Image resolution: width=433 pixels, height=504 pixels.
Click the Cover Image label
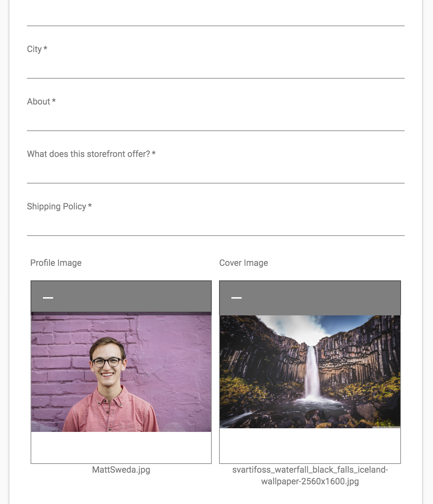(244, 263)
